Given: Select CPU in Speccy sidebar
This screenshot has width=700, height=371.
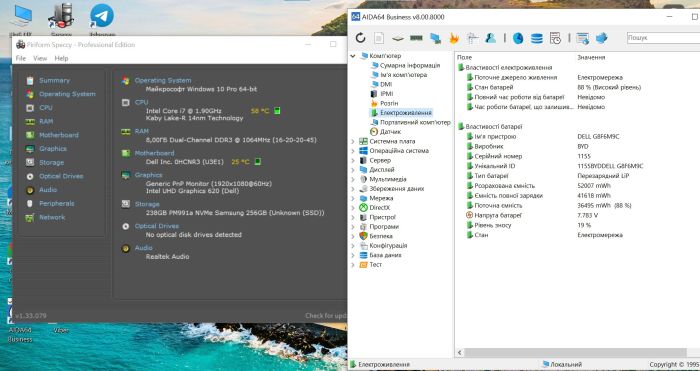Looking at the screenshot, I should [x=46, y=108].
